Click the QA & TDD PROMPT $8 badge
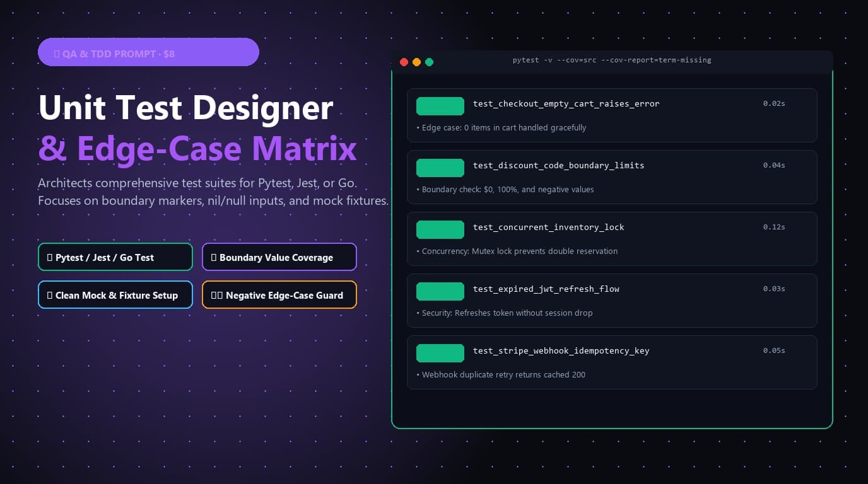Viewport: 868px width, 484px height. (x=148, y=52)
